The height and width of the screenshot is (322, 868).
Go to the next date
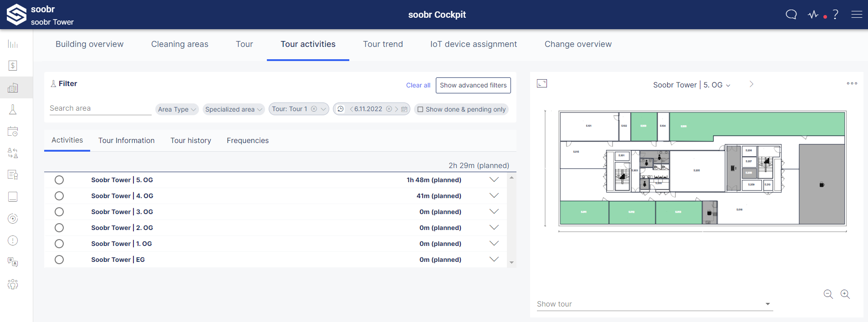[397, 109]
